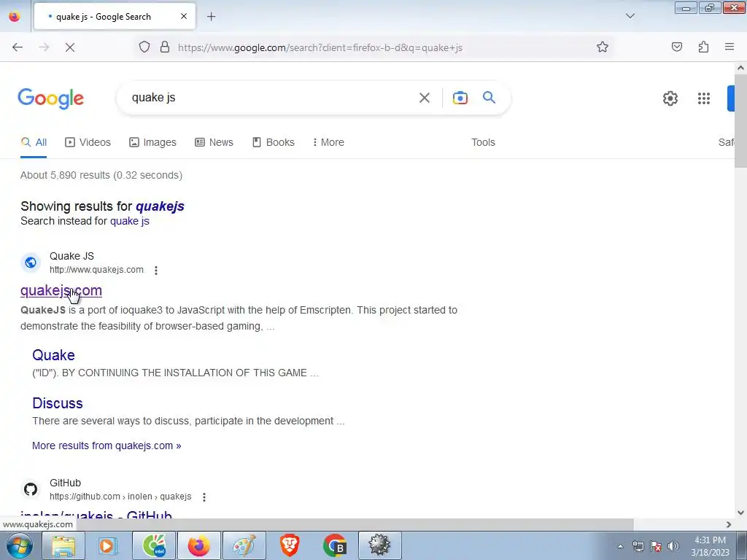Switch to the Images results tab
This screenshot has height=560, width=747.
152,142
